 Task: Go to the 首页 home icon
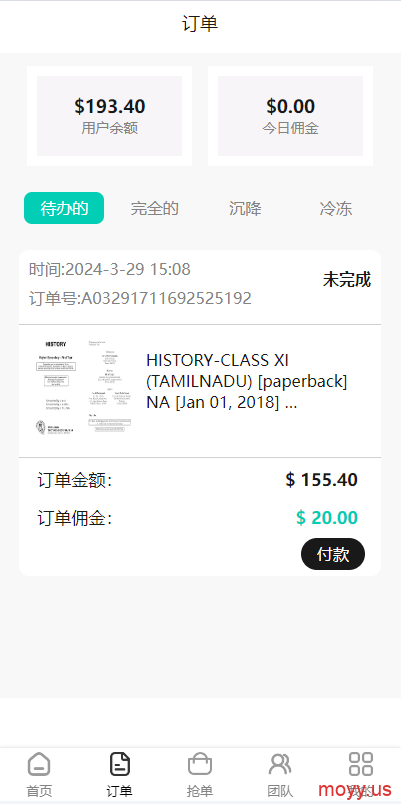[x=39, y=765]
